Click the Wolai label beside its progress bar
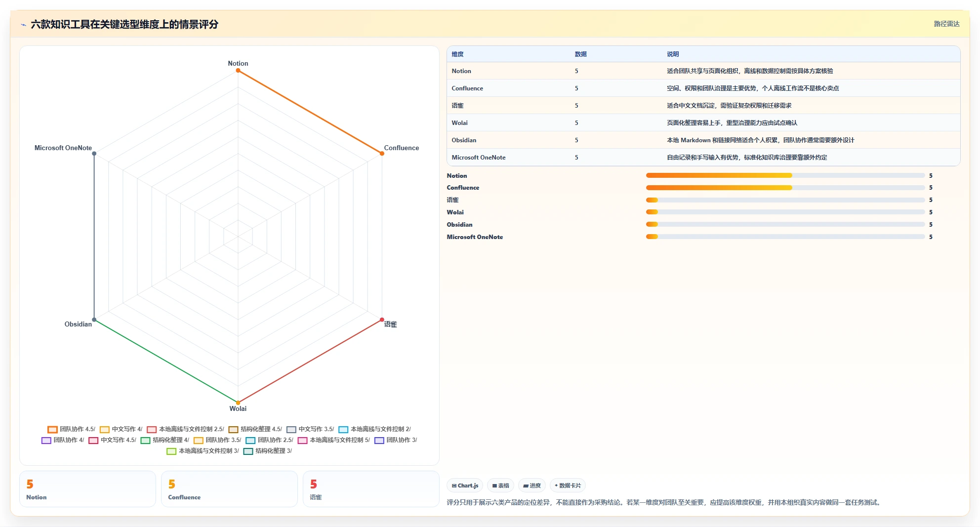Viewport: 980px width, 527px height. [x=455, y=212]
